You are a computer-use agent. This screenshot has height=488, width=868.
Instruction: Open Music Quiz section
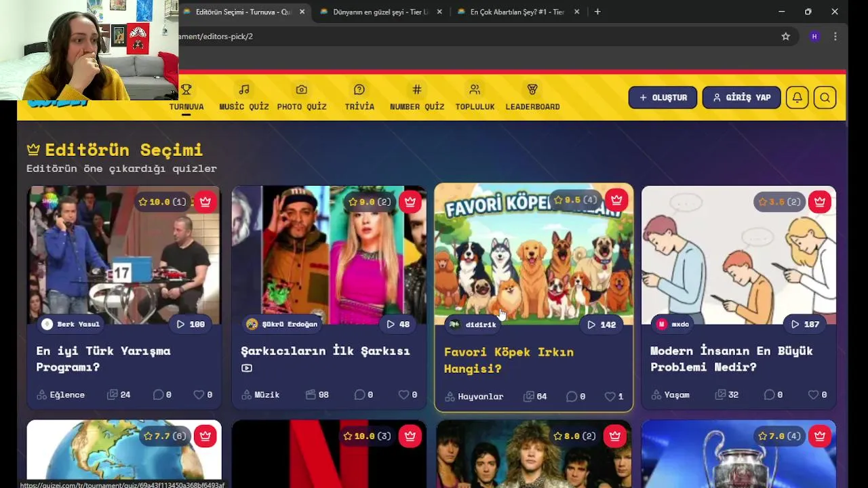coord(244,98)
